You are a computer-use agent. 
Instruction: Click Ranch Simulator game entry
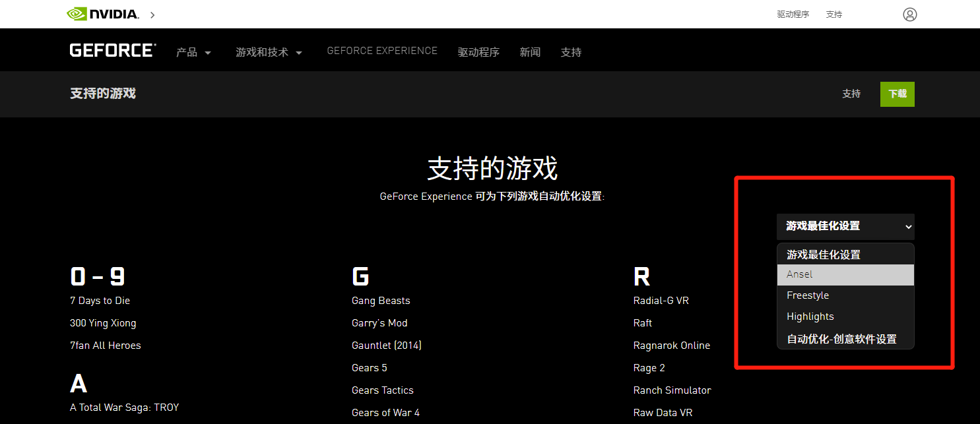(672, 390)
